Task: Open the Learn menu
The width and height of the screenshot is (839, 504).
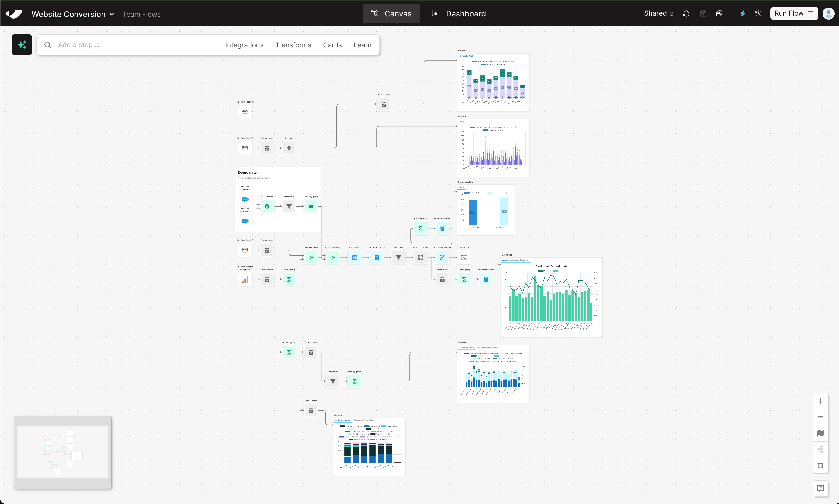Action: click(362, 45)
